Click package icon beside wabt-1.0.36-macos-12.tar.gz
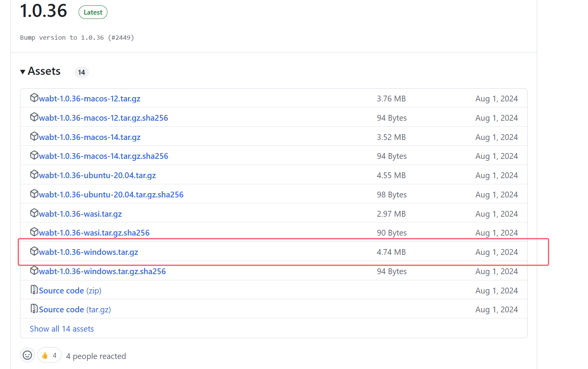This screenshot has height=369, width=588. [34, 98]
